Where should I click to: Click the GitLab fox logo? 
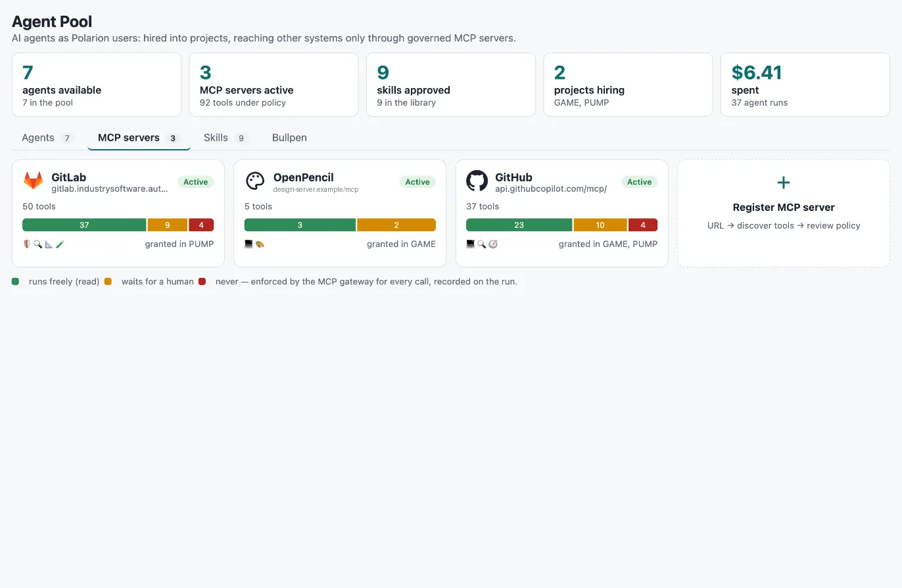pyautogui.click(x=33, y=181)
